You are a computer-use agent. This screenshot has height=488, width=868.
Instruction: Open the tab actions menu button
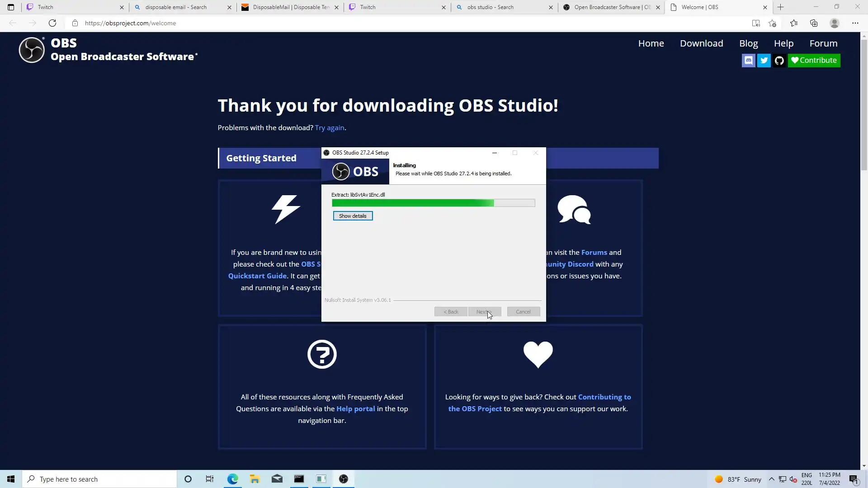click(x=11, y=7)
